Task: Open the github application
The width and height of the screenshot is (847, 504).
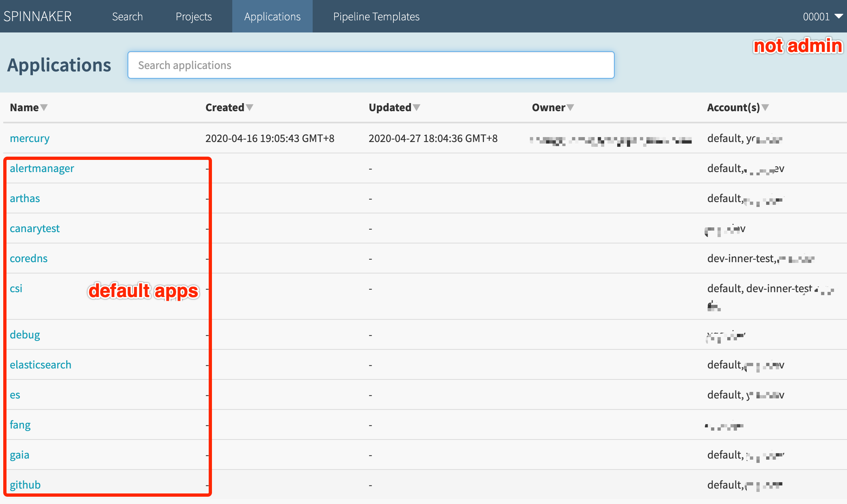Action: pos(25,484)
